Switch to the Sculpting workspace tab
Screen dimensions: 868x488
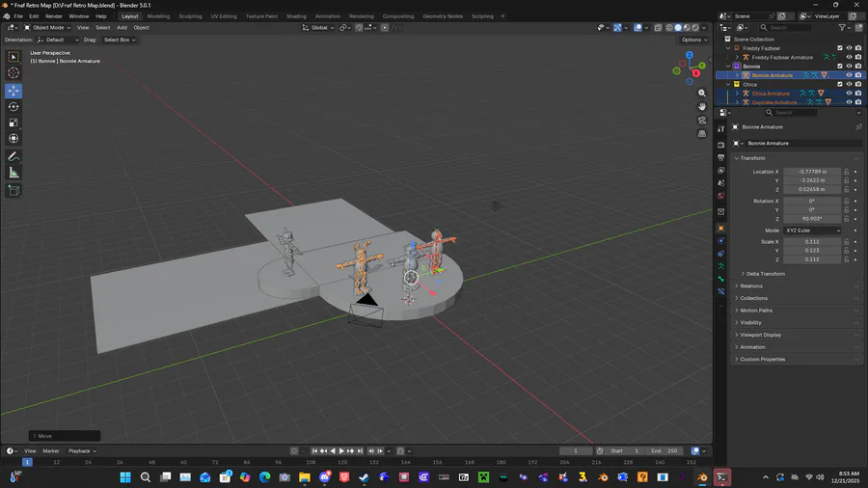(x=190, y=16)
